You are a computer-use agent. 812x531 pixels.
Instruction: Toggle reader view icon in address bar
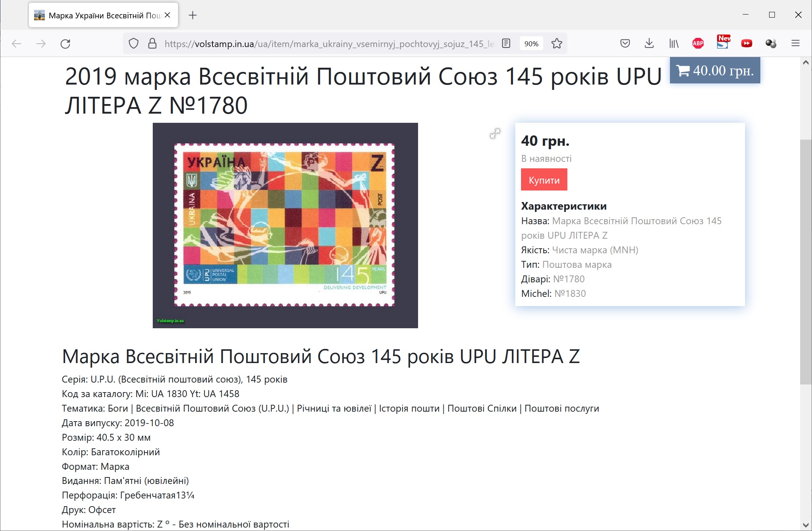[506, 44]
